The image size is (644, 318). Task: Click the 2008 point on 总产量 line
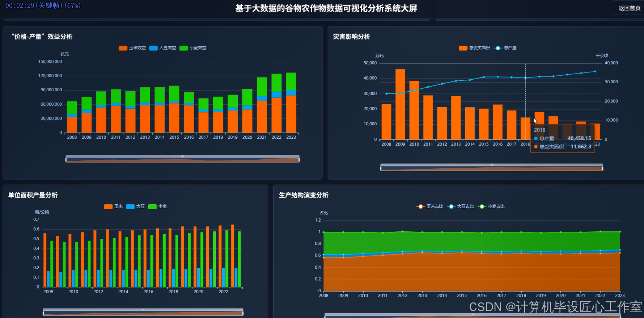[x=386, y=94]
